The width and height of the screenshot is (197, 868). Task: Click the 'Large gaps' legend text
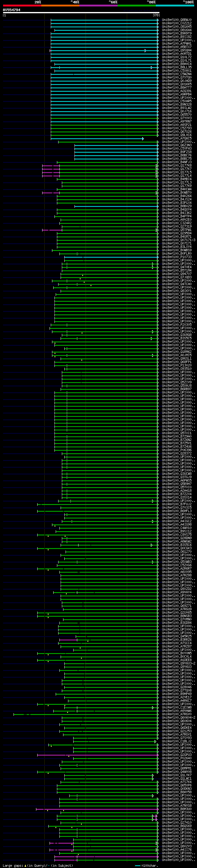(x=13, y=865)
